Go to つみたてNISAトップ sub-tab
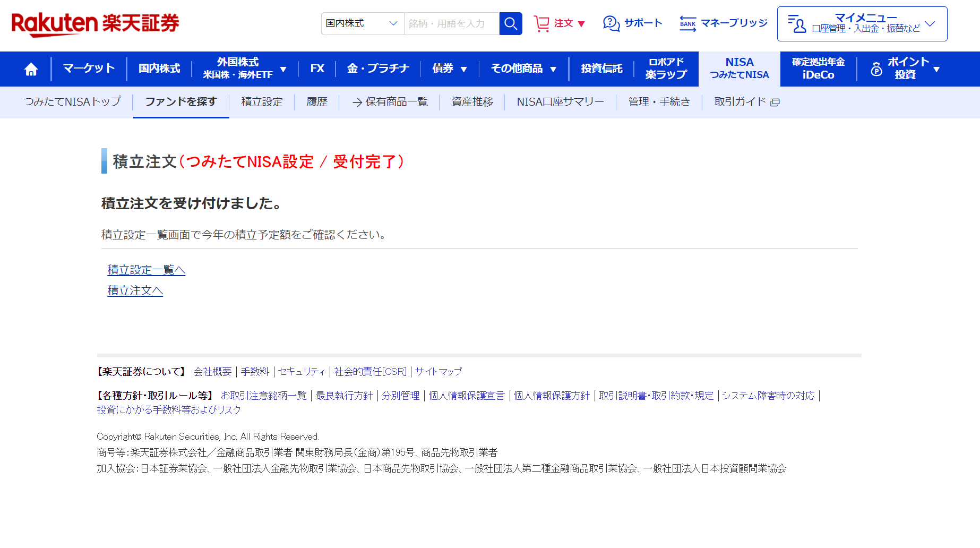Image resolution: width=980 pixels, height=548 pixels. pos(72,101)
